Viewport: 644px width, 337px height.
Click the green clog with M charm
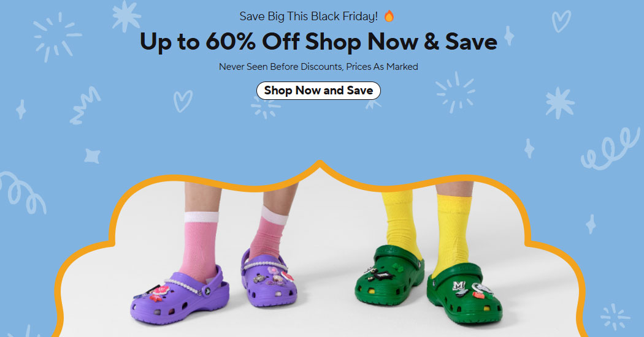tap(464, 293)
